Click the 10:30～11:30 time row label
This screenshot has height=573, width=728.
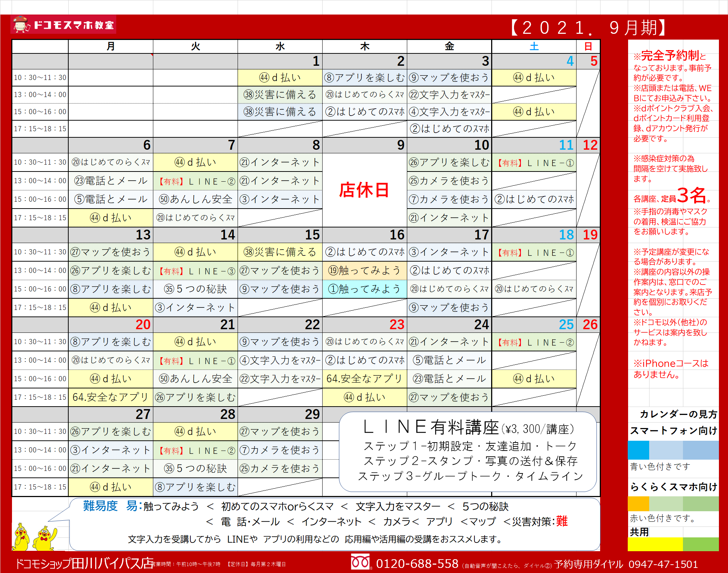40,77
